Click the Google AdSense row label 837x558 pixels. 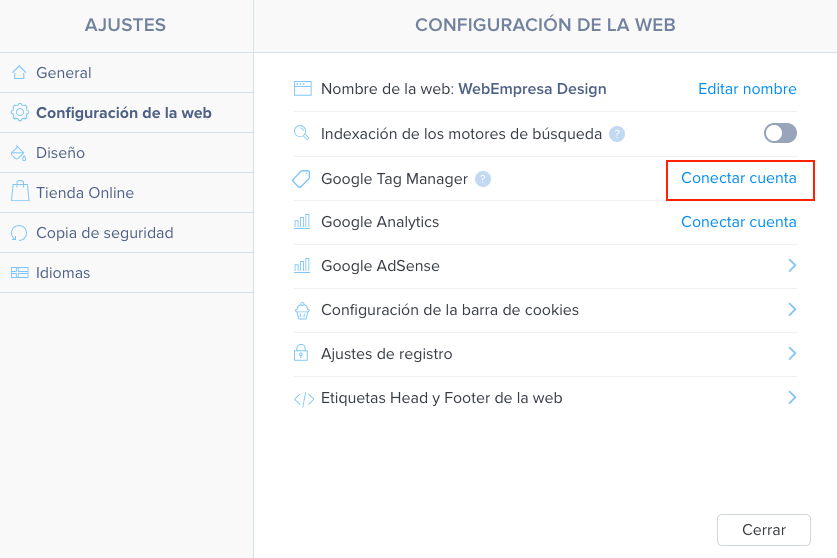pos(380,266)
